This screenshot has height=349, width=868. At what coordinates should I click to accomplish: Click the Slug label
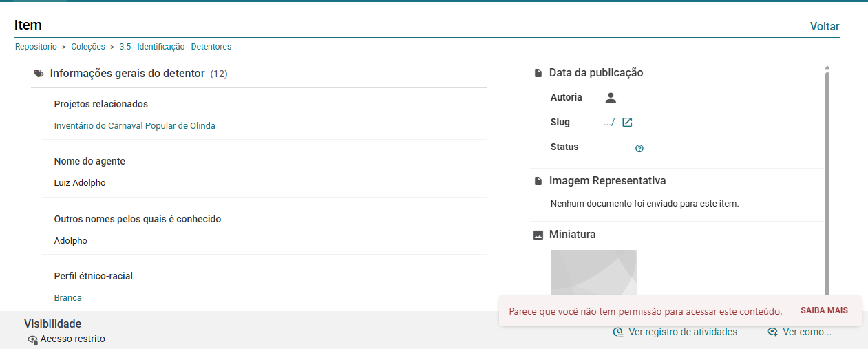point(560,122)
